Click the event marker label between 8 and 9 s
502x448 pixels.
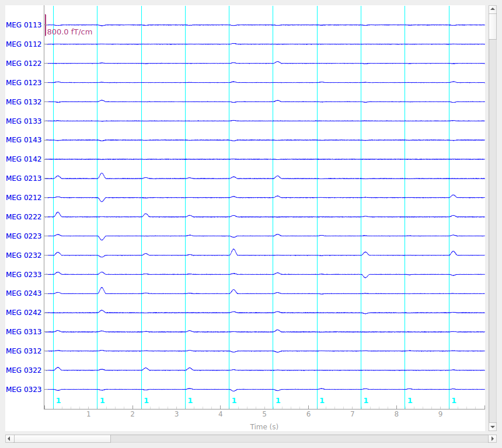pos(410,400)
